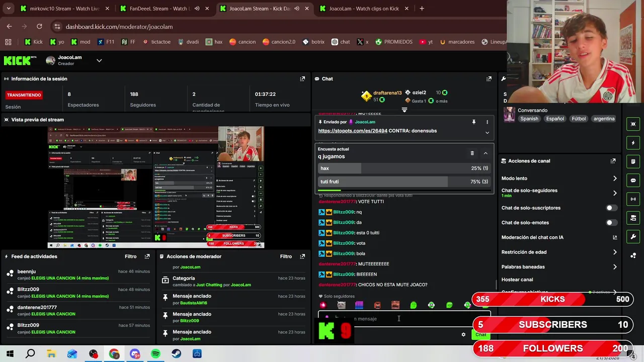Open the PROMIEDOS bookmark
This screenshot has height=362, width=644.
(x=393, y=42)
